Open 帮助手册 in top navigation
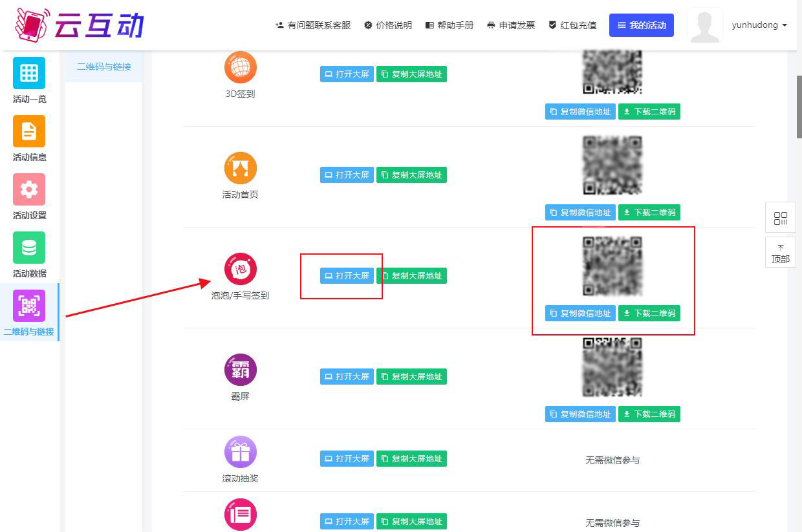 [x=450, y=25]
